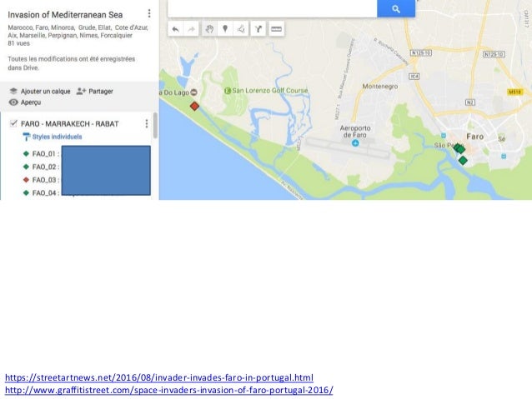Select the add directions tool

tap(258, 29)
